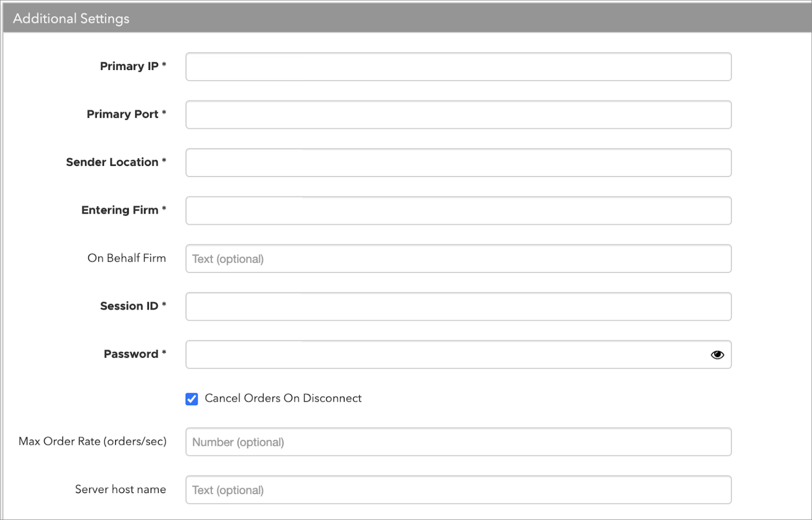Uncheck Cancel Orders On Disconnect checkbox
Viewport: 812px width, 520px height.
pyautogui.click(x=192, y=399)
